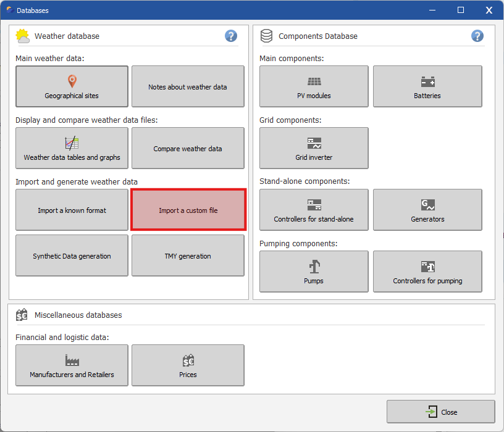Import weather data in a known format

[72, 210]
